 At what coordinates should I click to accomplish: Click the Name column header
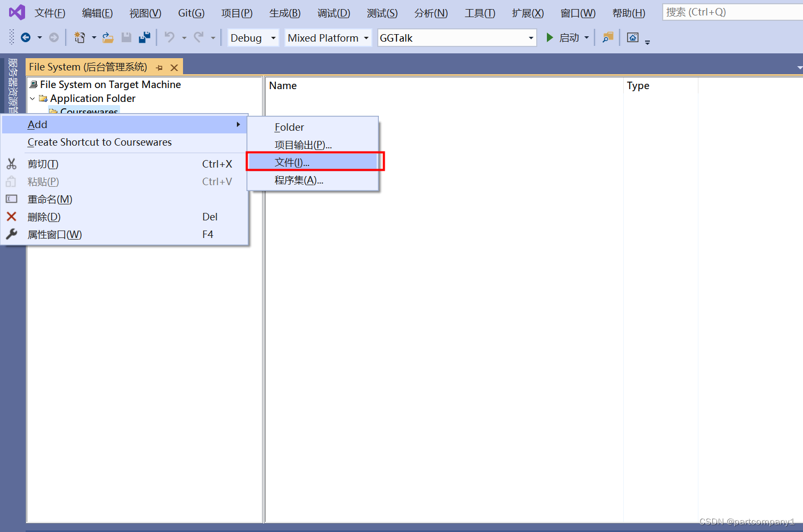(283, 85)
